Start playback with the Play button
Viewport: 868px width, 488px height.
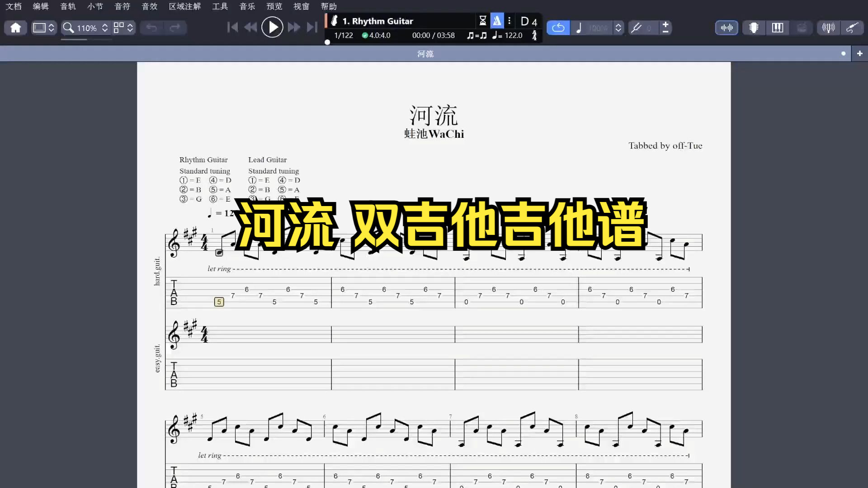click(272, 27)
